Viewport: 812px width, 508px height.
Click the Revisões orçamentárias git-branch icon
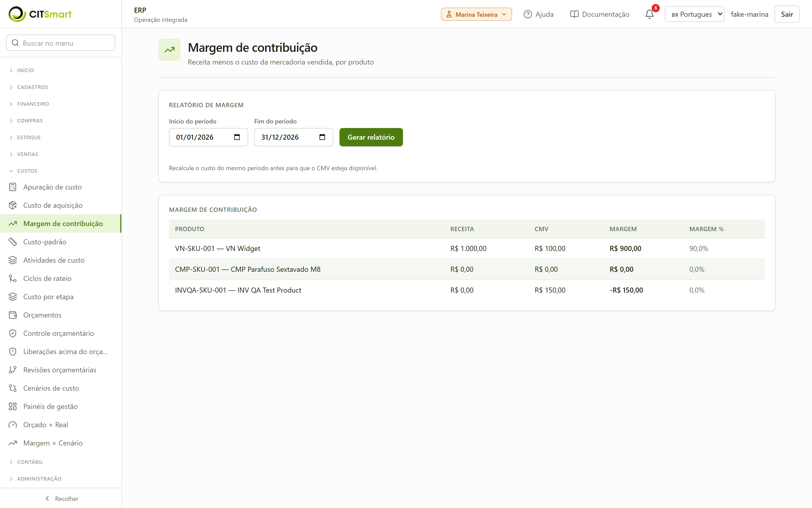13,370
